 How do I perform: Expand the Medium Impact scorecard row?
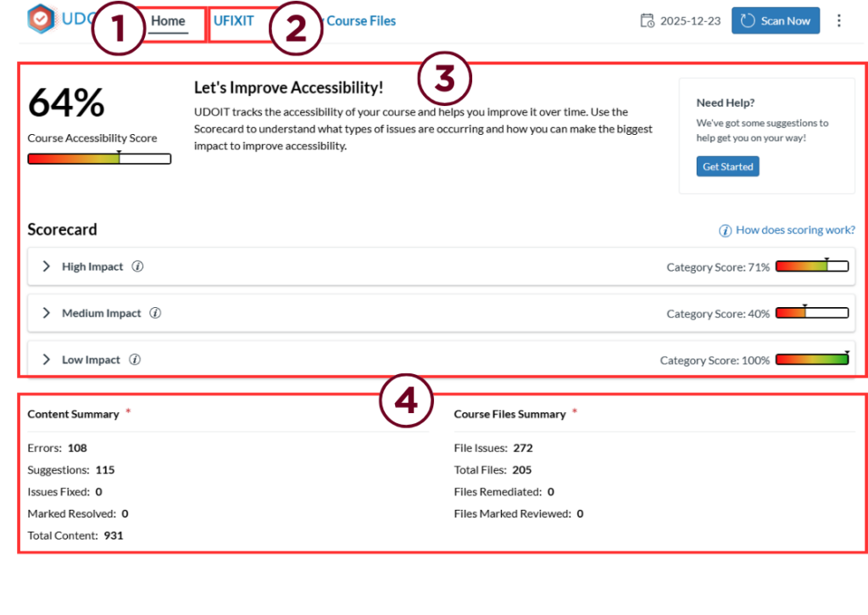click(x=47, y=313)
